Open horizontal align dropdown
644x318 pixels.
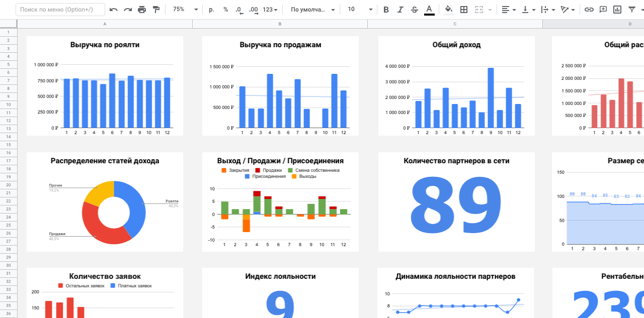(509, 10)
